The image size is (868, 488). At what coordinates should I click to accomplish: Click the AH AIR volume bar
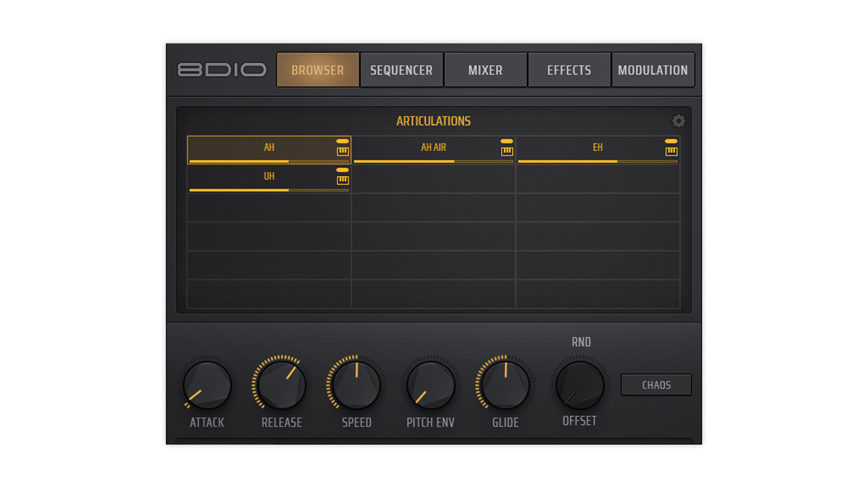tap(433, 161)
